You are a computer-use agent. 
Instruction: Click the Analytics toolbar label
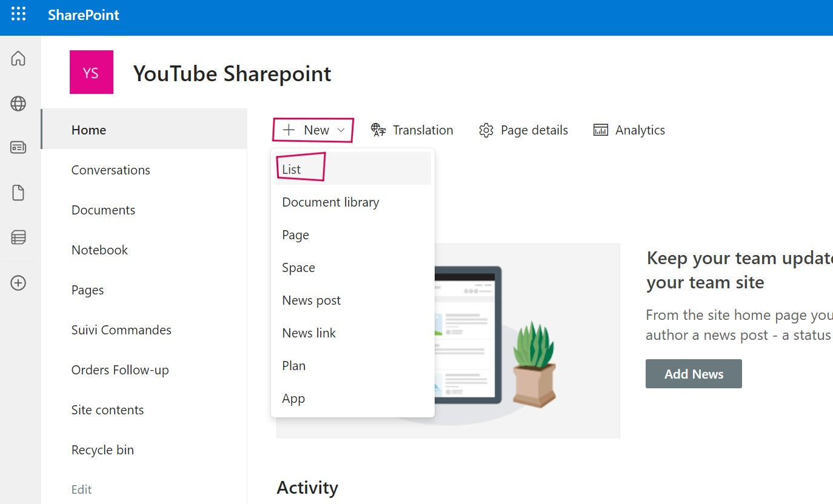click(640, 130)
